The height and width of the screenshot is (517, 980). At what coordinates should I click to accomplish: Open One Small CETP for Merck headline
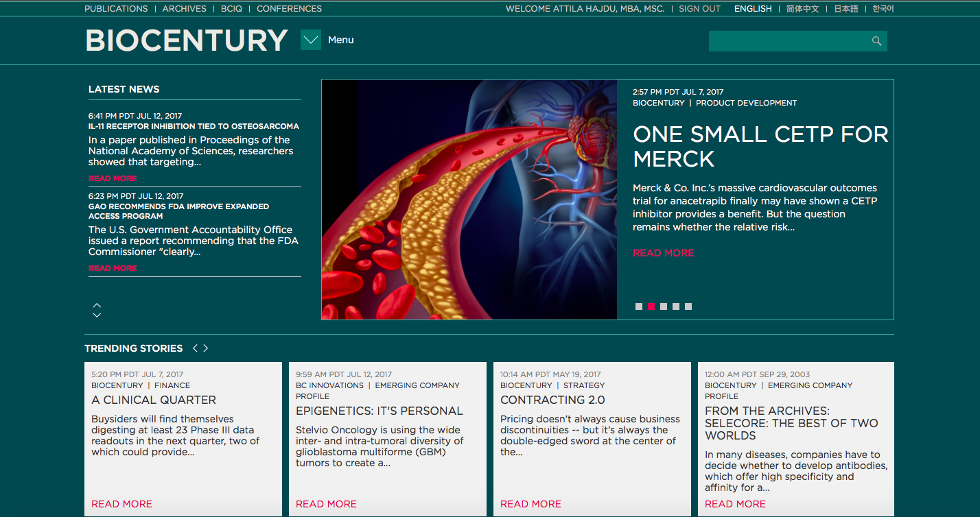coord(760,146)
